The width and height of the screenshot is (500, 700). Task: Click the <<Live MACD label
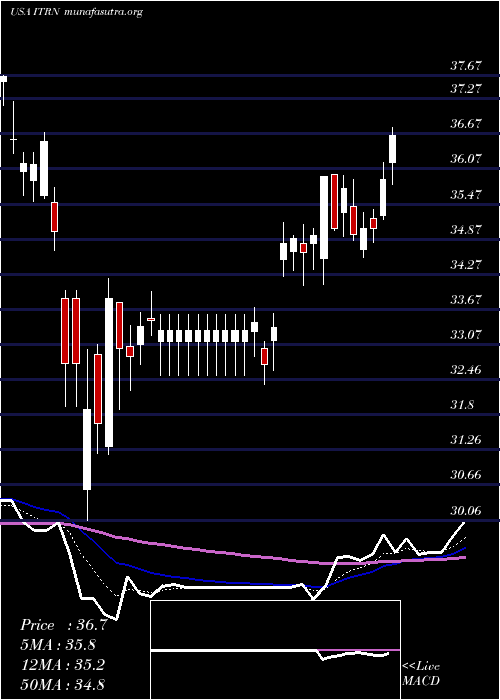coord(421,674)
